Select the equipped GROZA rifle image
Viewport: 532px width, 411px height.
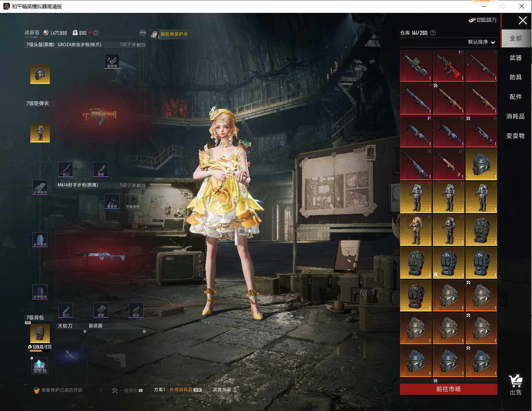click(100, 115)
